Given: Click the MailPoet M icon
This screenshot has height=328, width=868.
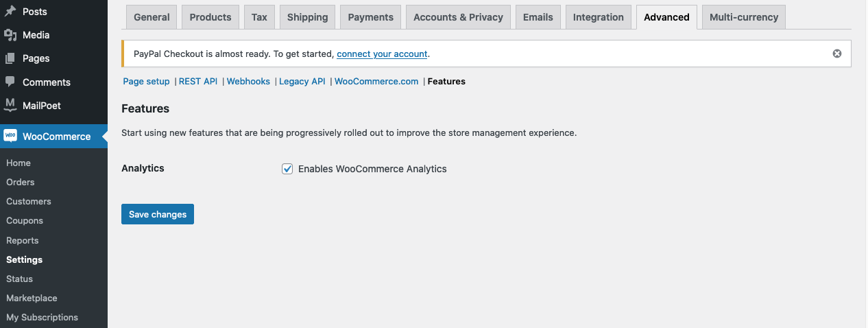Looking at the screenshot, I should (10, 105).
